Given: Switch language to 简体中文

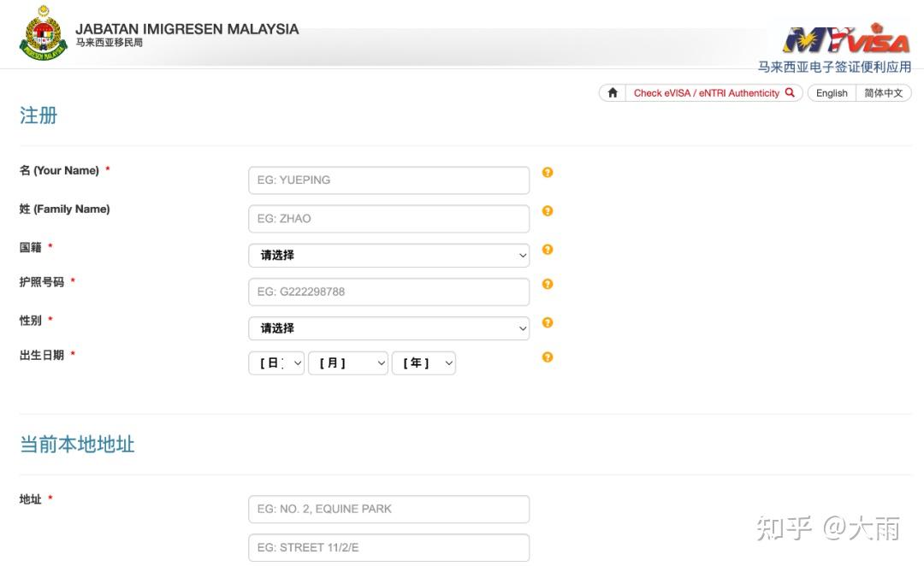Looking at the screenshot, I should [884, 93].
